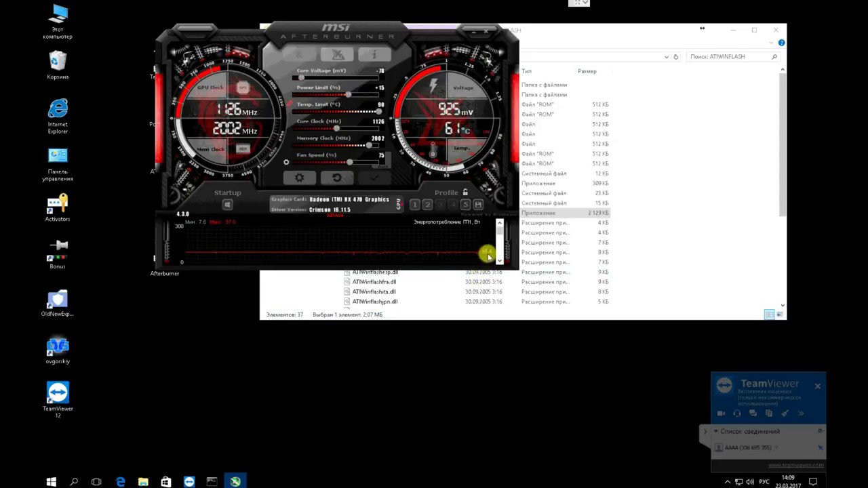
Task: Open the Windows Start menu
Action: point(51,482)
